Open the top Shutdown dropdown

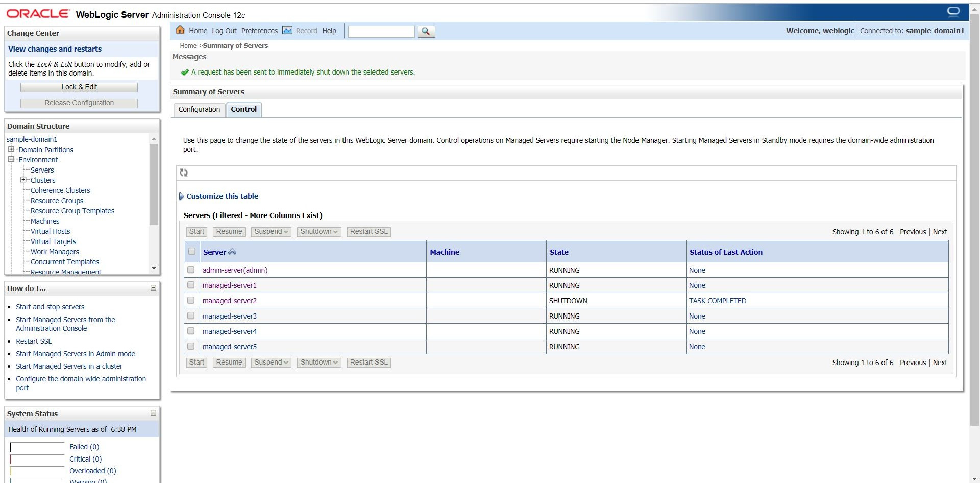point(319,232)
